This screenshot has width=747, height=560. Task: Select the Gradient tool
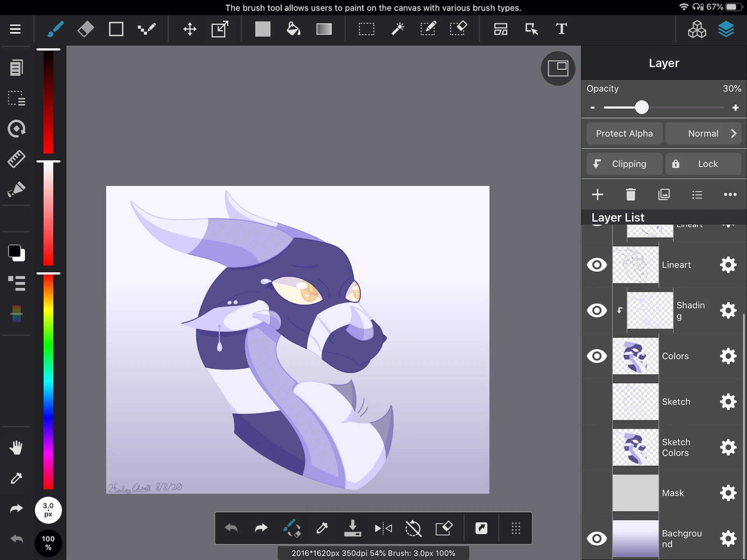point(324,29)
